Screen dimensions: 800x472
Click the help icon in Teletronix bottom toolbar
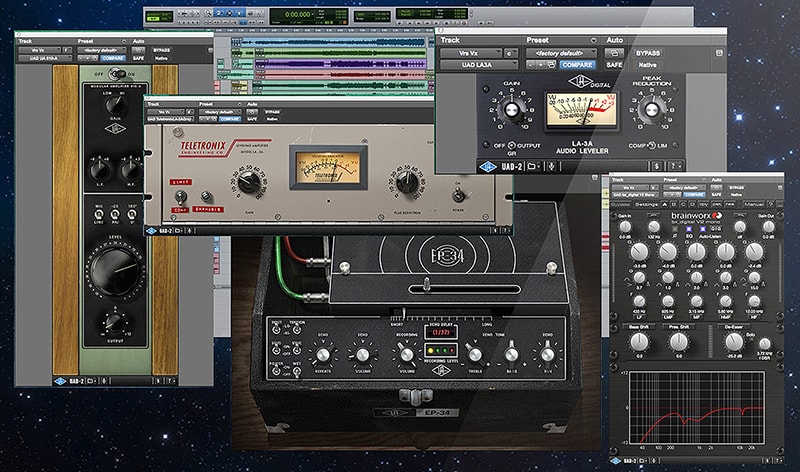pos(506,231)
